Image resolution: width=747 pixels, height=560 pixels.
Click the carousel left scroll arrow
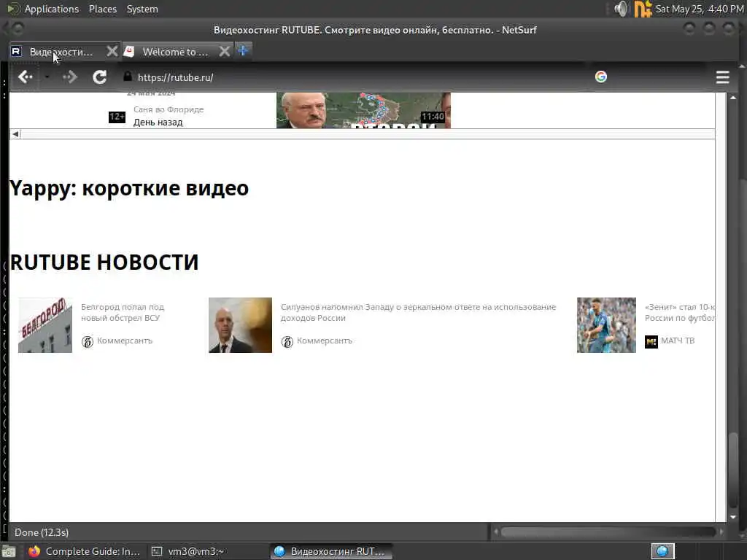coord(15,134)
